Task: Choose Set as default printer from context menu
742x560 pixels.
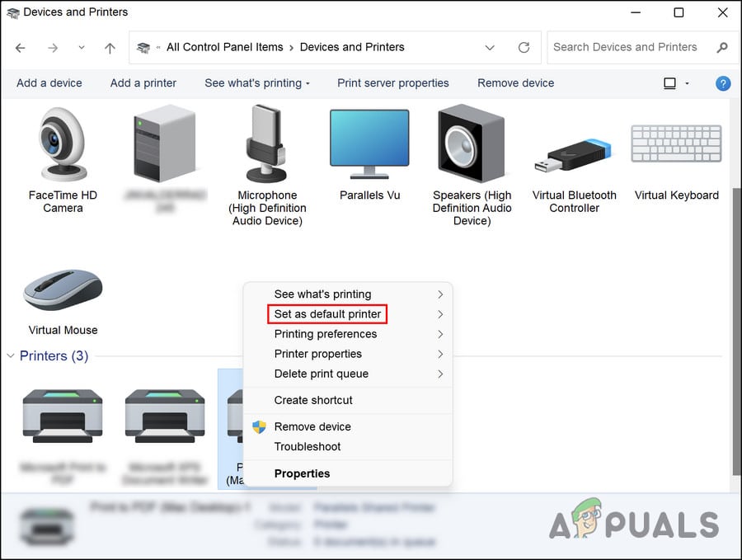Action: [x=326, y=314]
